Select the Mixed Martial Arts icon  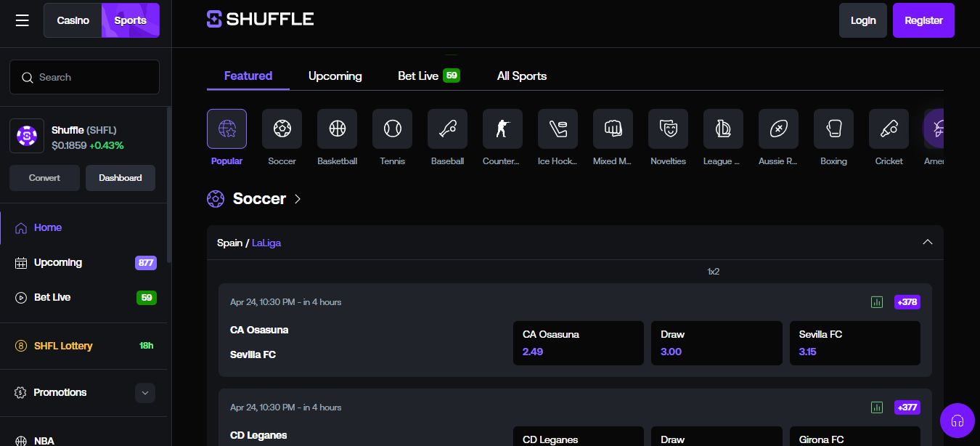(613, 129)
